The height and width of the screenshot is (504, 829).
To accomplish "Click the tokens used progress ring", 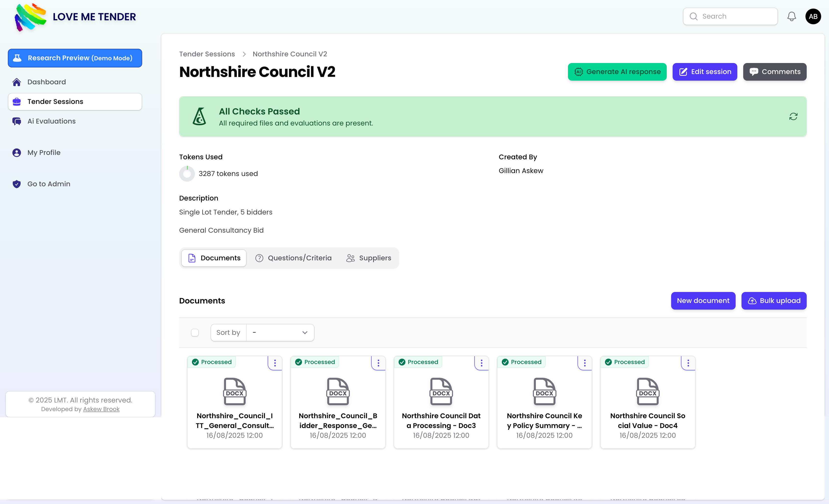I will [x=187, y=174].
